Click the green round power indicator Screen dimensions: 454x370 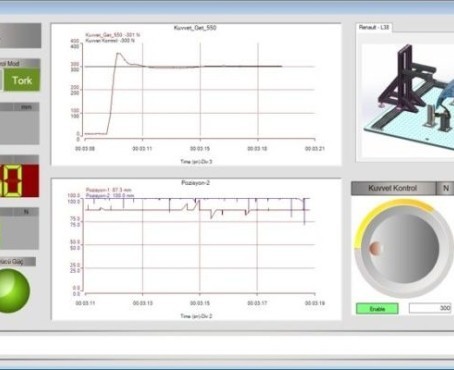pos(13,290)
